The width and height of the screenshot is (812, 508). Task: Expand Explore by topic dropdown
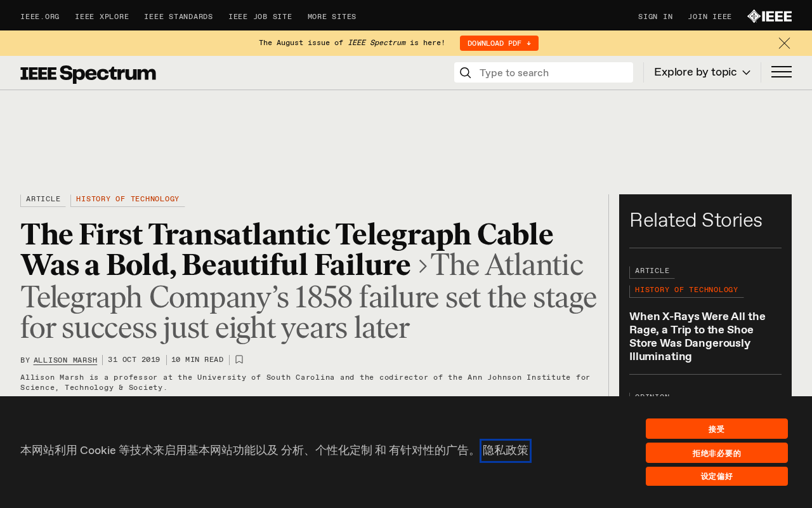[x=702, y=72]
